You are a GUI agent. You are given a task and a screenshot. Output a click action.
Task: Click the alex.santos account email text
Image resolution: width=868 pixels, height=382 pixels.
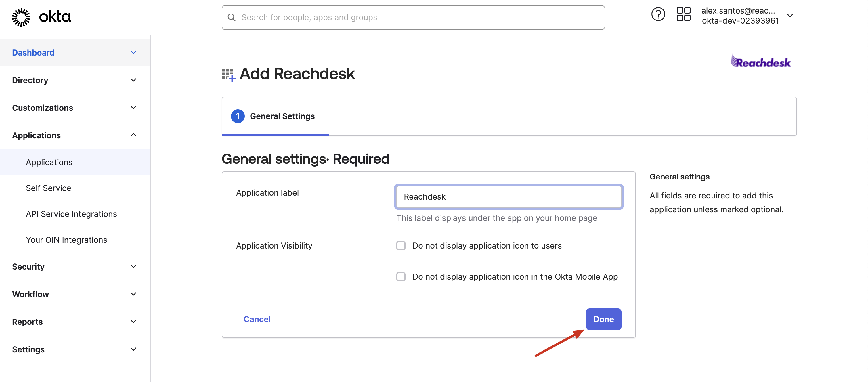click(x=738, y=11)
